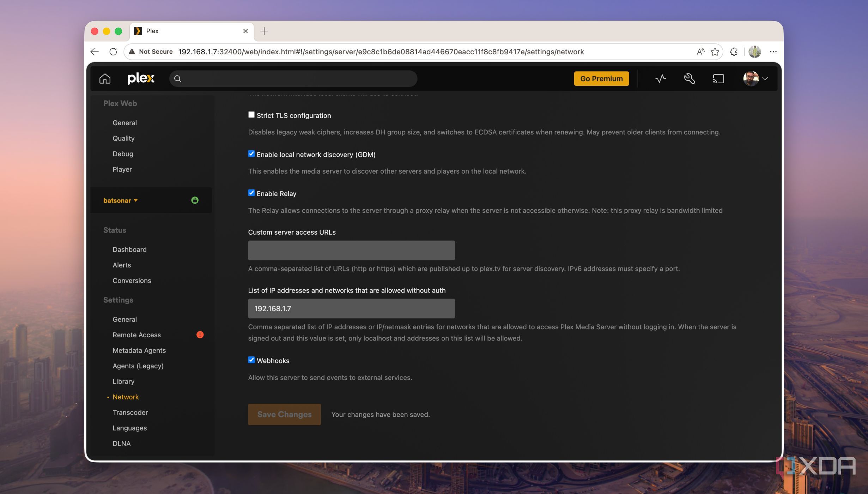
Task: Open Metadata Agents settings
Action: (139, 350)
